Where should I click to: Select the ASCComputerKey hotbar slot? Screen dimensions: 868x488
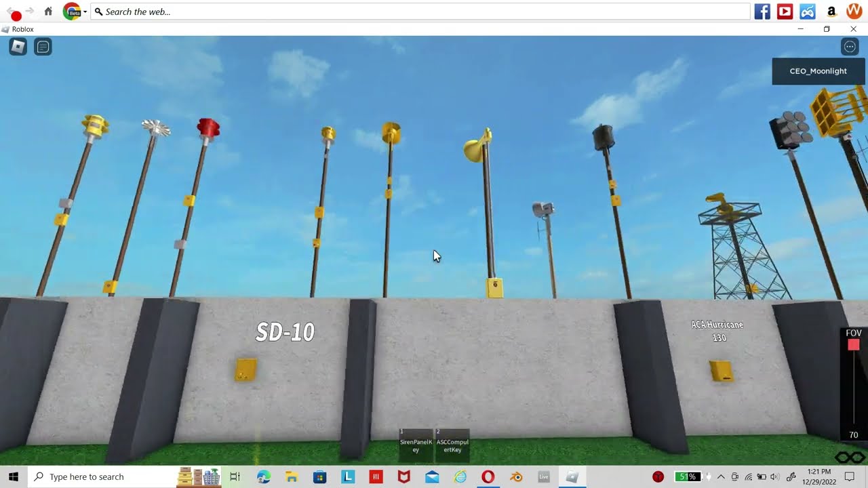(x=452, y=445)
